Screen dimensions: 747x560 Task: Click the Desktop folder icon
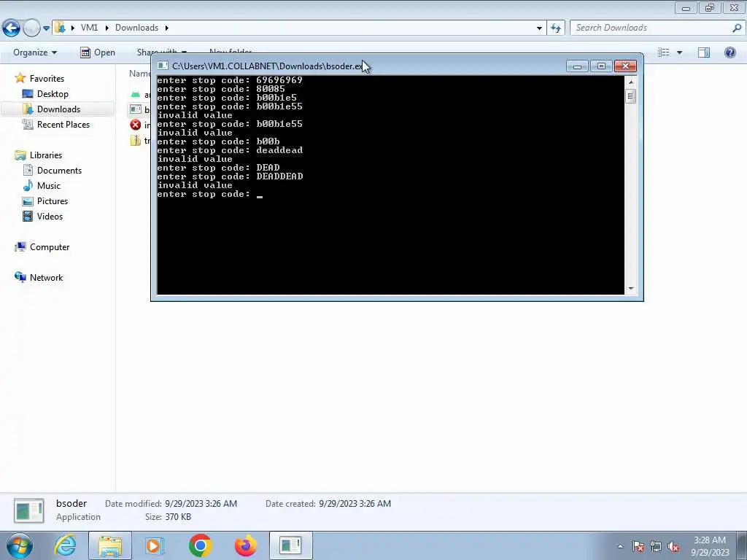pyautogui.click(x=28, y=94)
